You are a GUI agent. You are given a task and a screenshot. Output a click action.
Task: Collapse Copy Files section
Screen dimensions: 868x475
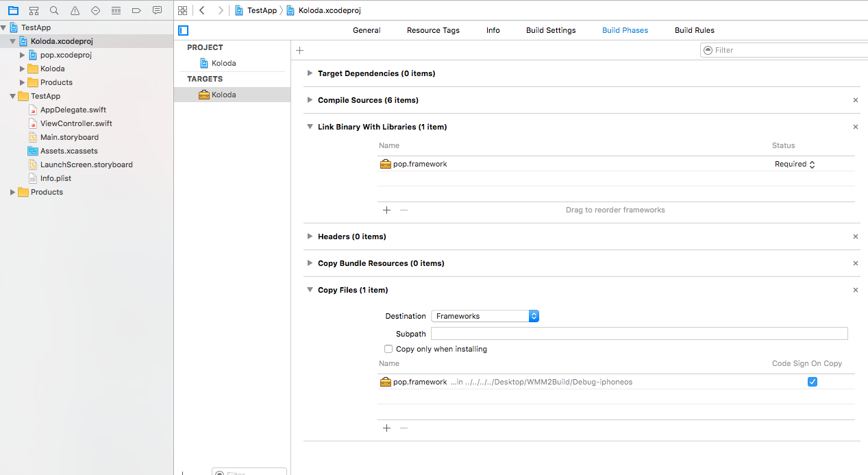point(310,290)
